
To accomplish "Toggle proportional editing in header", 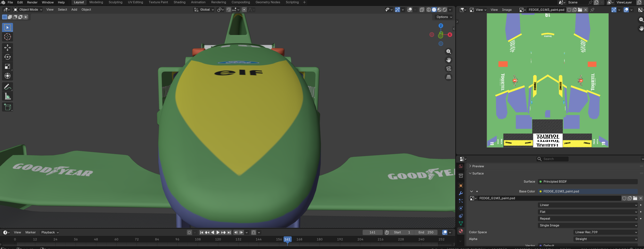I will [x=244, y=10].
